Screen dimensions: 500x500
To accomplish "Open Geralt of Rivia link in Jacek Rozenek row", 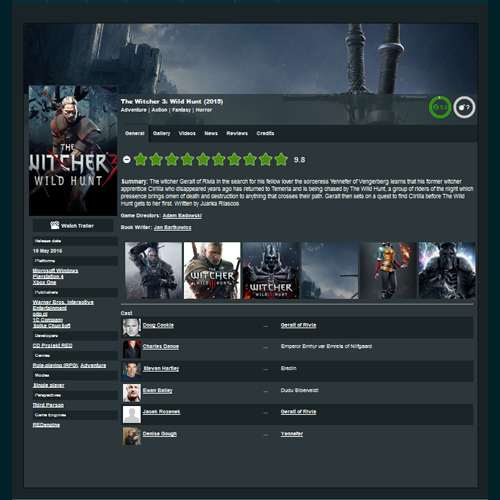I will (298, 412).
